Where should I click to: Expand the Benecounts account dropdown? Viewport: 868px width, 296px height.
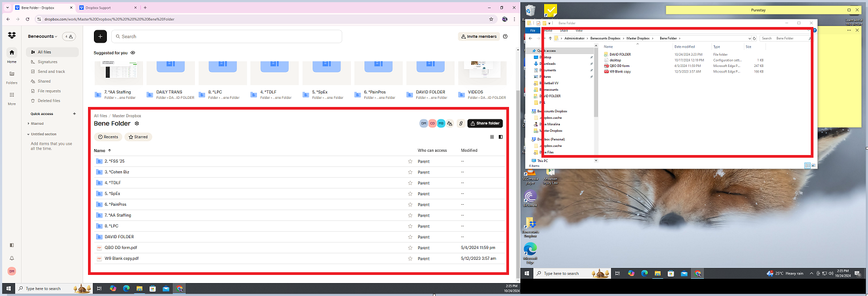(x=43, y=37)
